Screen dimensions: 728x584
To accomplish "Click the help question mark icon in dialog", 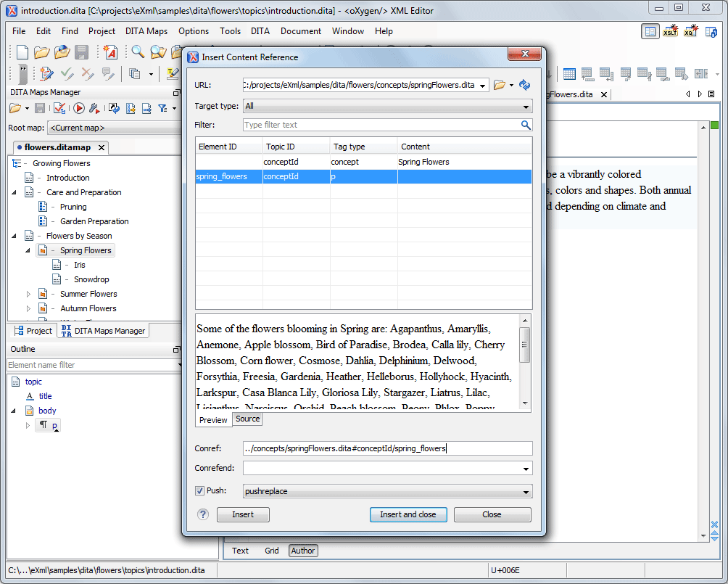I will coord(203,514).
